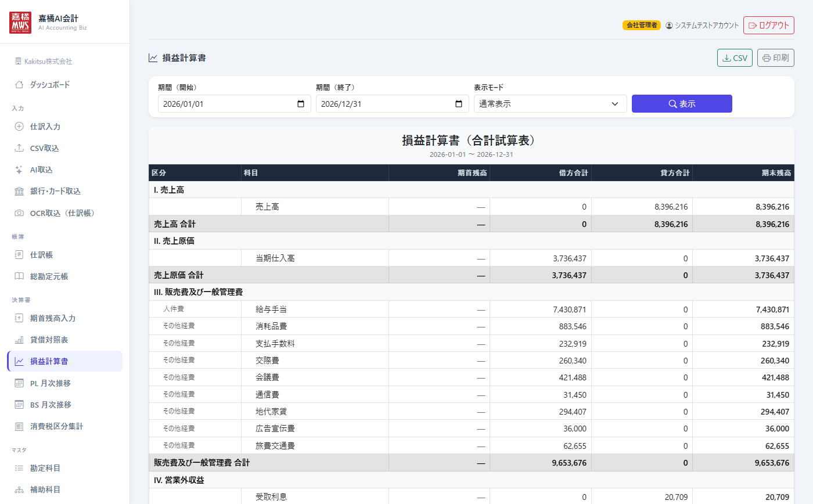Click the 嘉橘 MWS logo icon
Viewport: 813px width, 504px height.
21,22
